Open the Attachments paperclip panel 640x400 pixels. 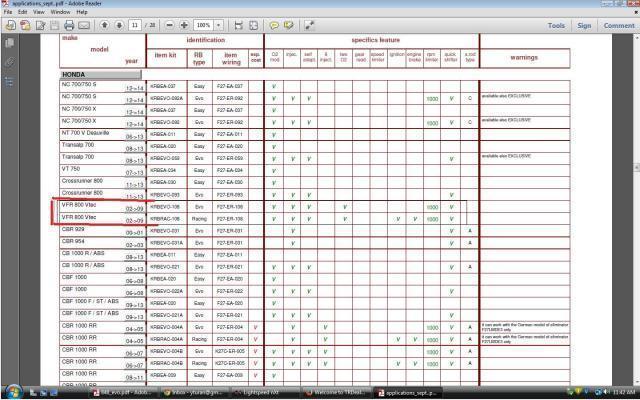tap(9, 62)
